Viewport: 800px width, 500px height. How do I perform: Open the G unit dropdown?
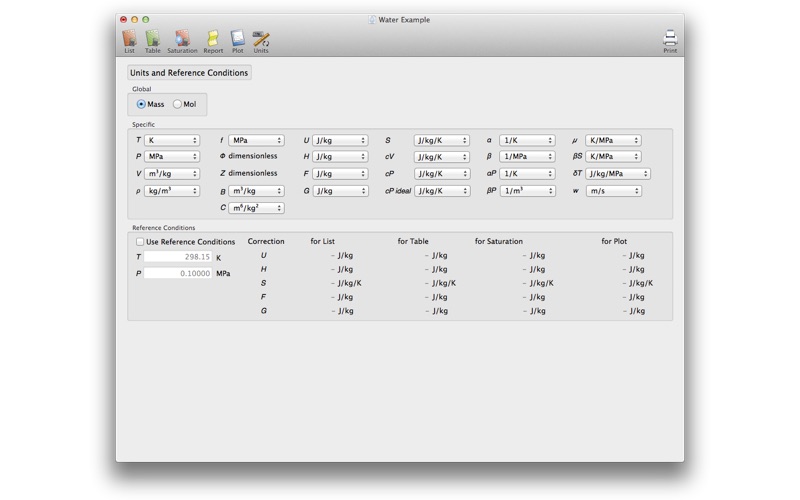340,191
